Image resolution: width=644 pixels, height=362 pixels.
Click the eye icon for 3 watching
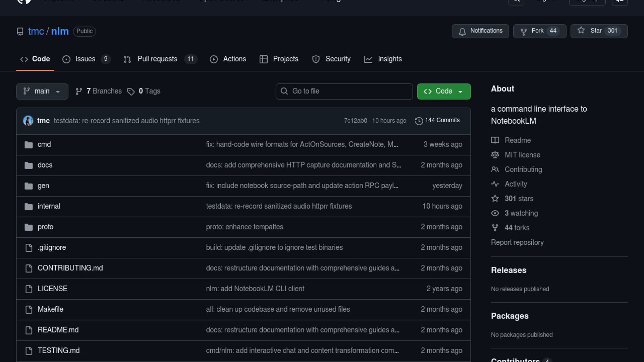click(495, 213)
